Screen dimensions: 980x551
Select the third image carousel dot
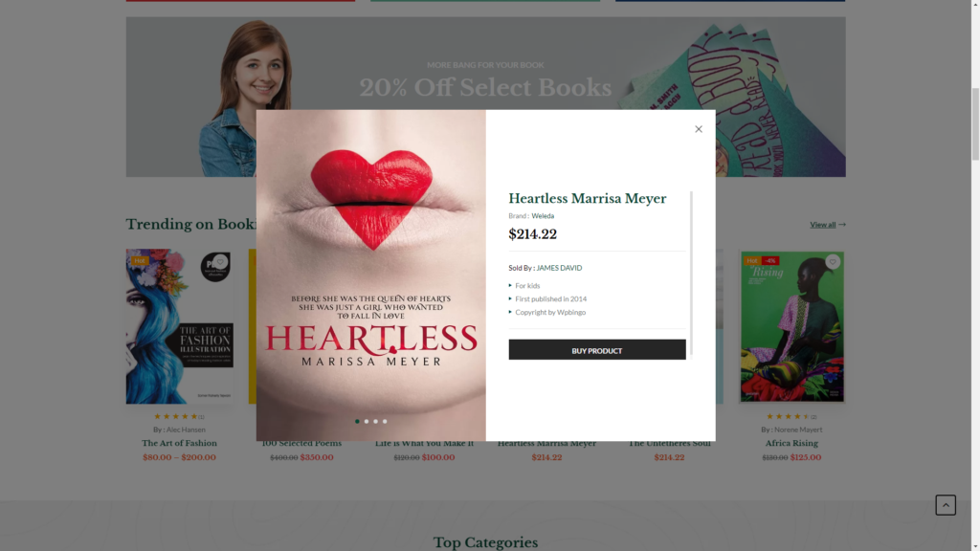click(x=375, y=421)
